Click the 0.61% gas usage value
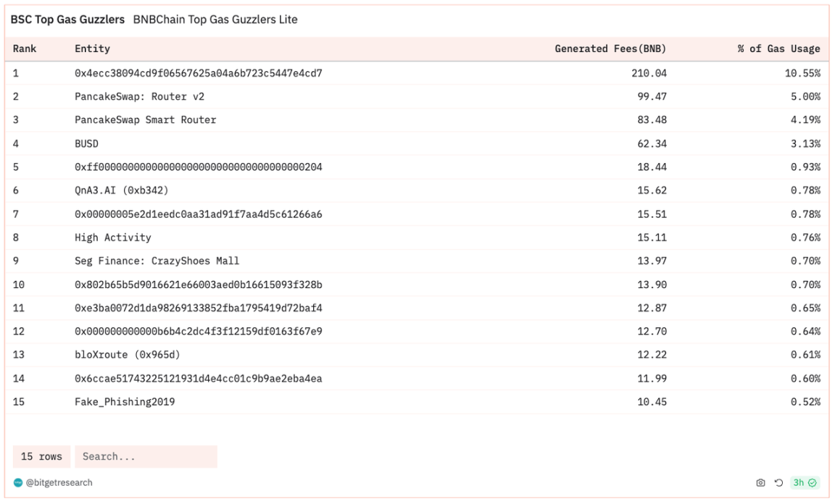Screen dimensions: 835x504 tap(806, 355)
